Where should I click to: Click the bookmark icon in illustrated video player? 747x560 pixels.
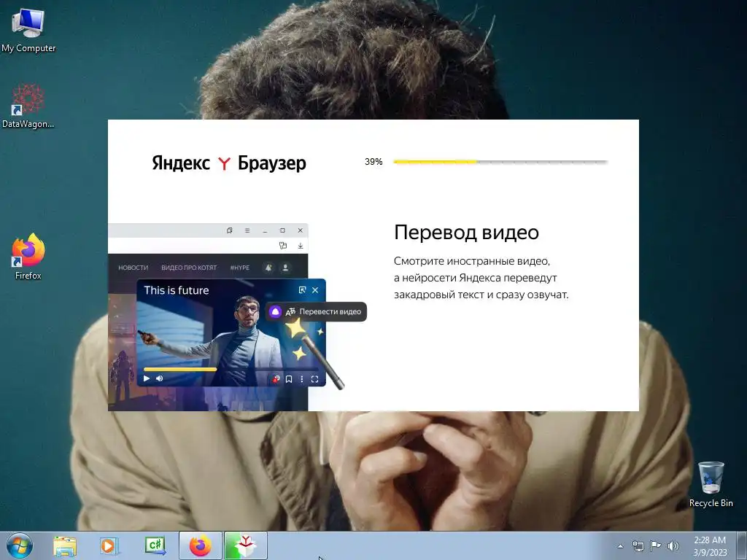[x=289, y=379]
